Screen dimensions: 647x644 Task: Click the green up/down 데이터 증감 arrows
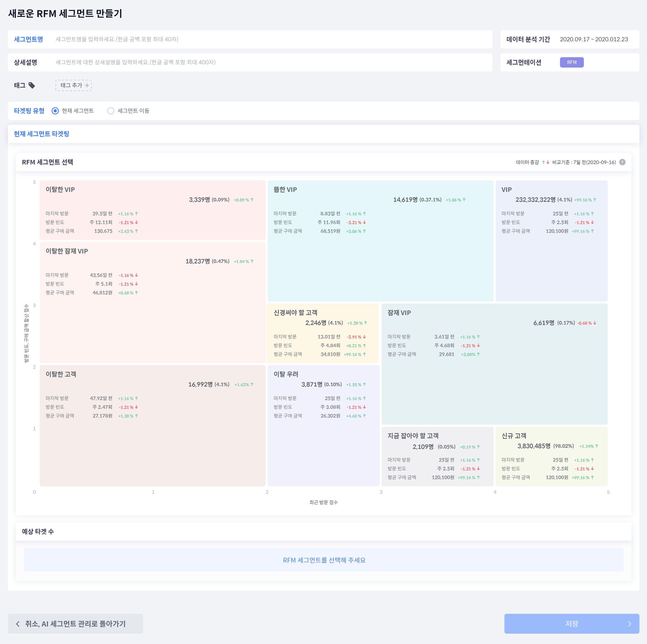click(x=546, y=162)
